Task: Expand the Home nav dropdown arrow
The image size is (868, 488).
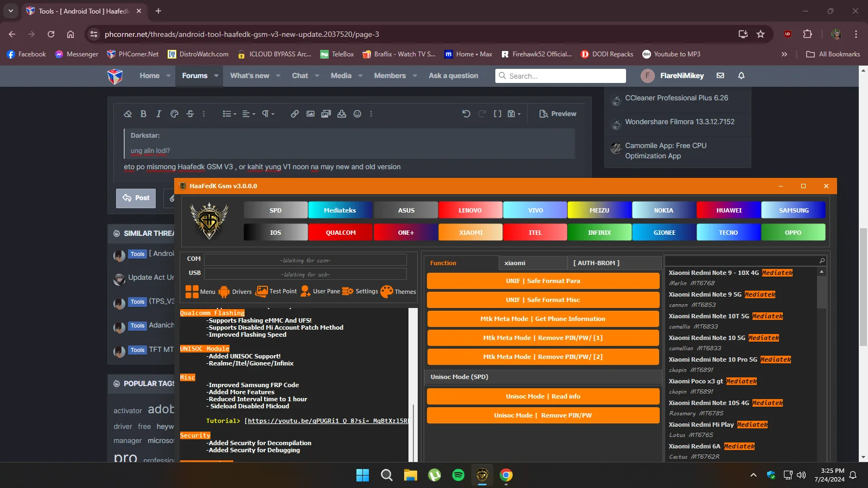Action: click(x=169, y=76)
